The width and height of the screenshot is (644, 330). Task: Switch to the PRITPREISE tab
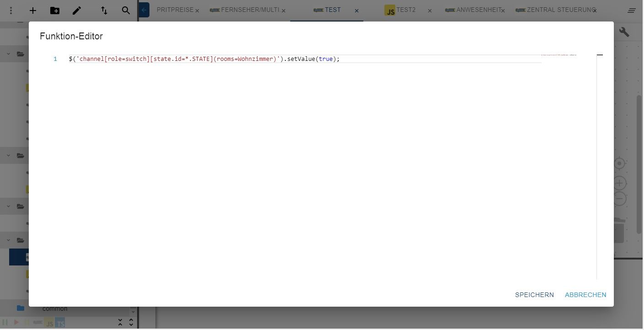(x=175, y=10)
